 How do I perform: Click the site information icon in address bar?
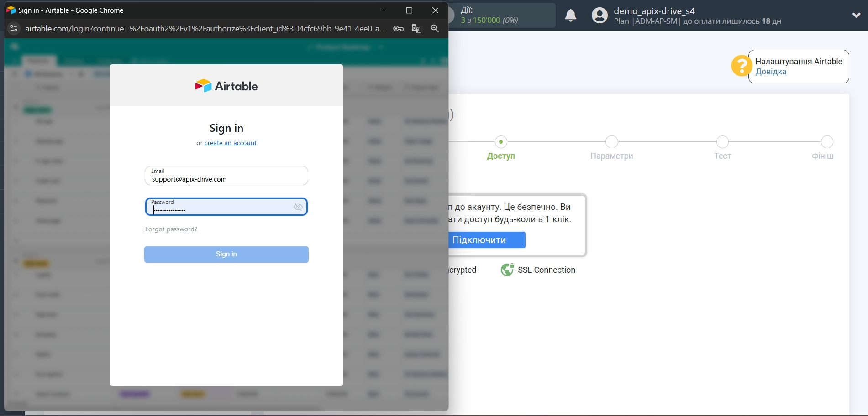click(14, 29)
